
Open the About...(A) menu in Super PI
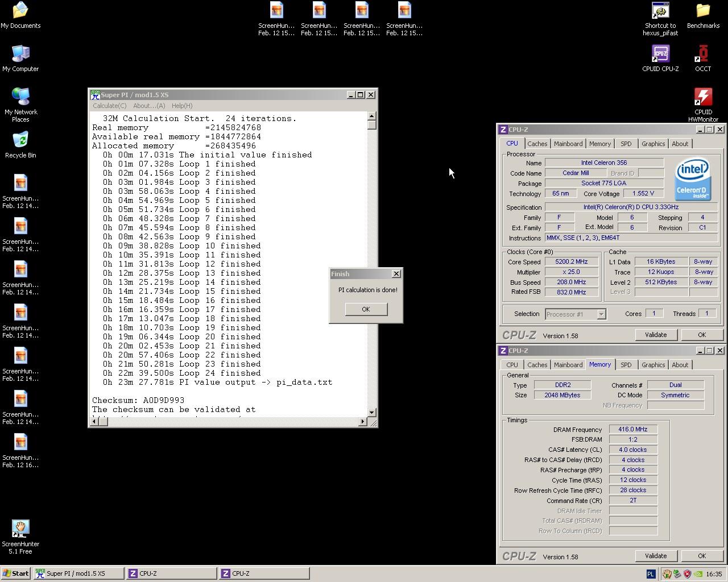[x=149, y=106]
